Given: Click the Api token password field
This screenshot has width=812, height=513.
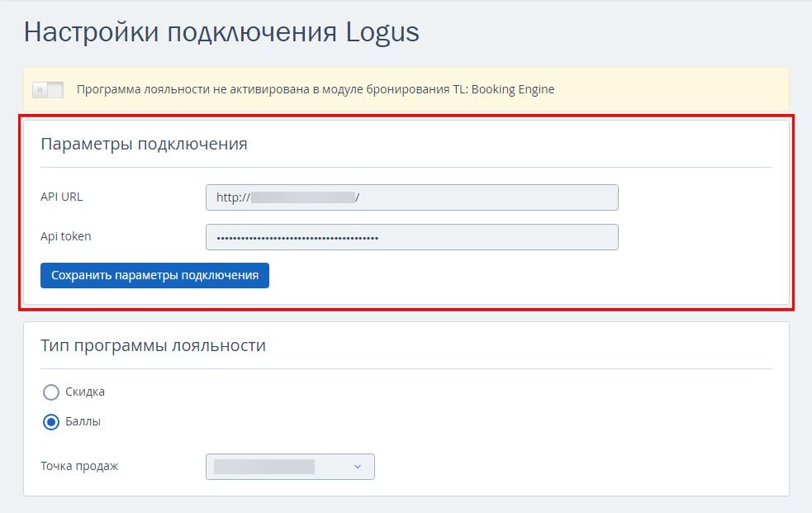Looking at the screenshot, I should [411, 237].
